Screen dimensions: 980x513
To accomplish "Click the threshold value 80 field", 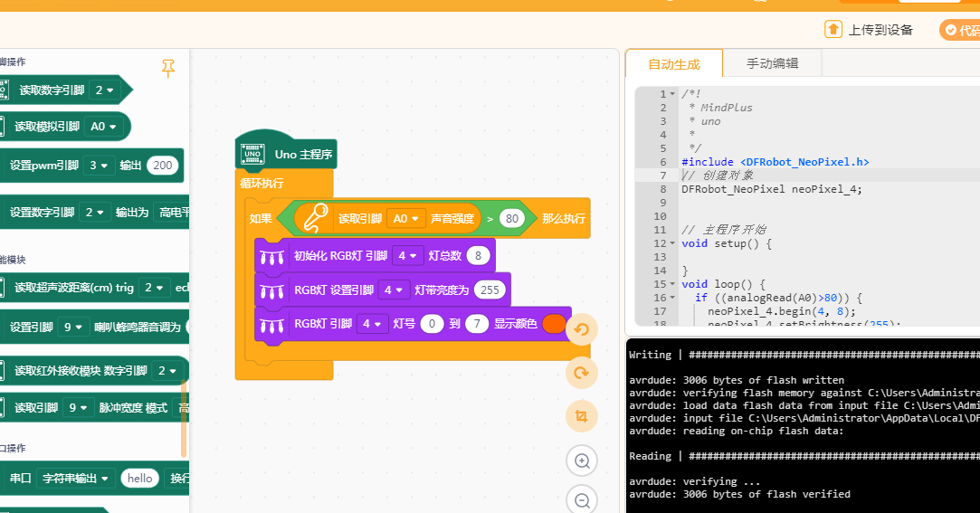I will click(512, 219).
